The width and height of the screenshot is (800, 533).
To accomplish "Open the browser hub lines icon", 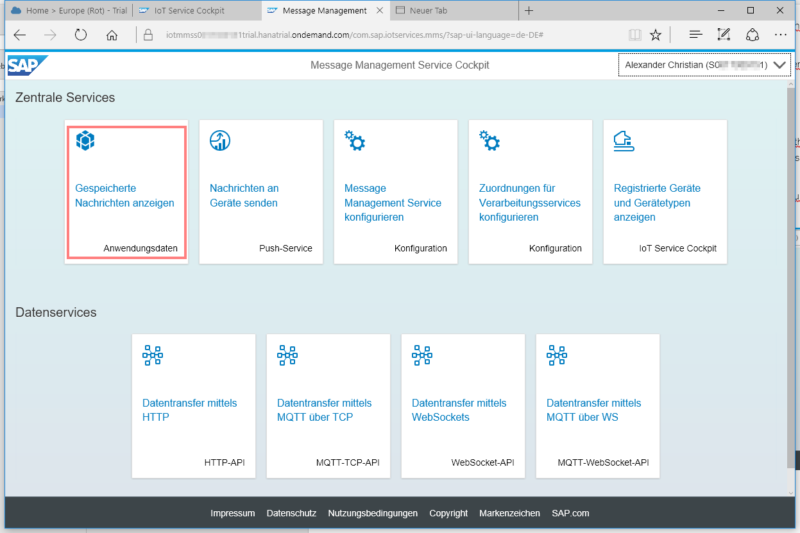I will pyautogui.click(x=695, y=35).
